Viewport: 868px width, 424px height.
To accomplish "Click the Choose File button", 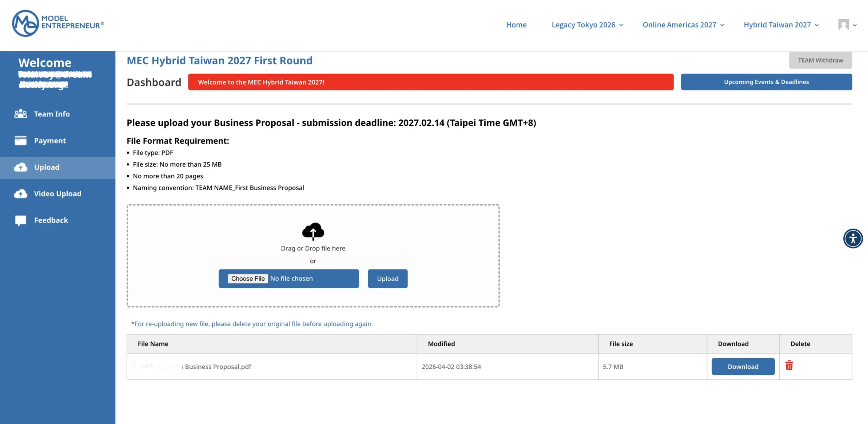I will 248,279.
